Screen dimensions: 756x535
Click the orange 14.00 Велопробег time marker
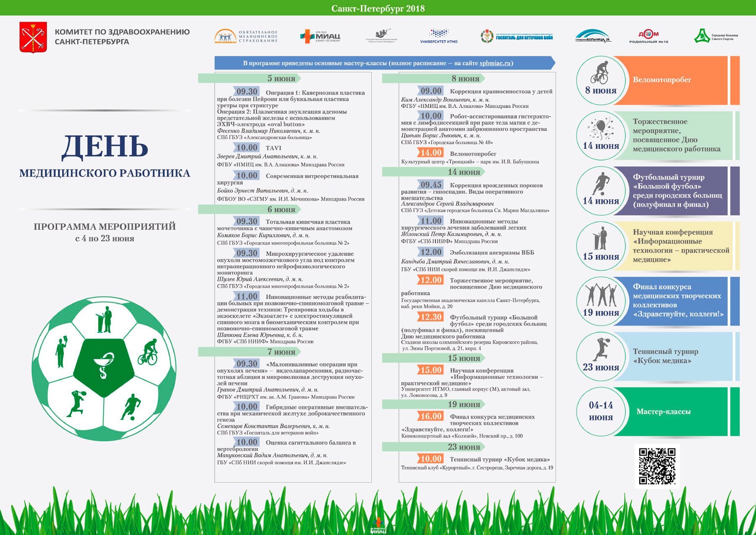click(x=431, y=153)
